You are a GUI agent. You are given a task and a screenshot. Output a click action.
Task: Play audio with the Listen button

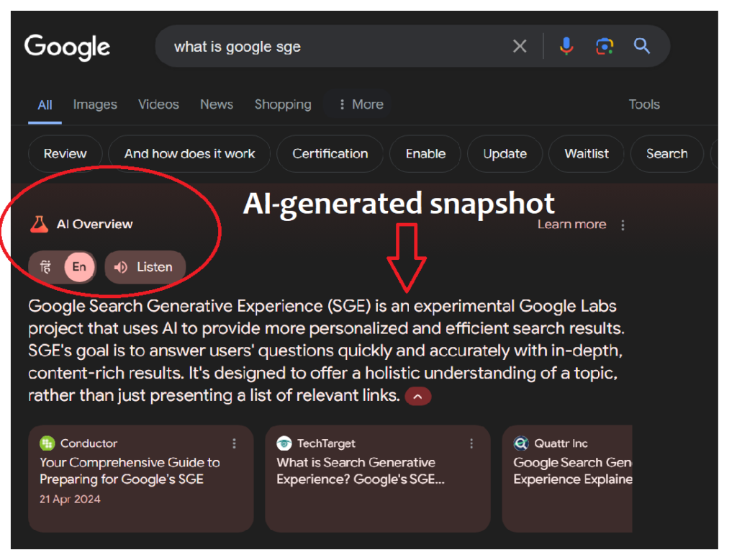coord(145,267)
